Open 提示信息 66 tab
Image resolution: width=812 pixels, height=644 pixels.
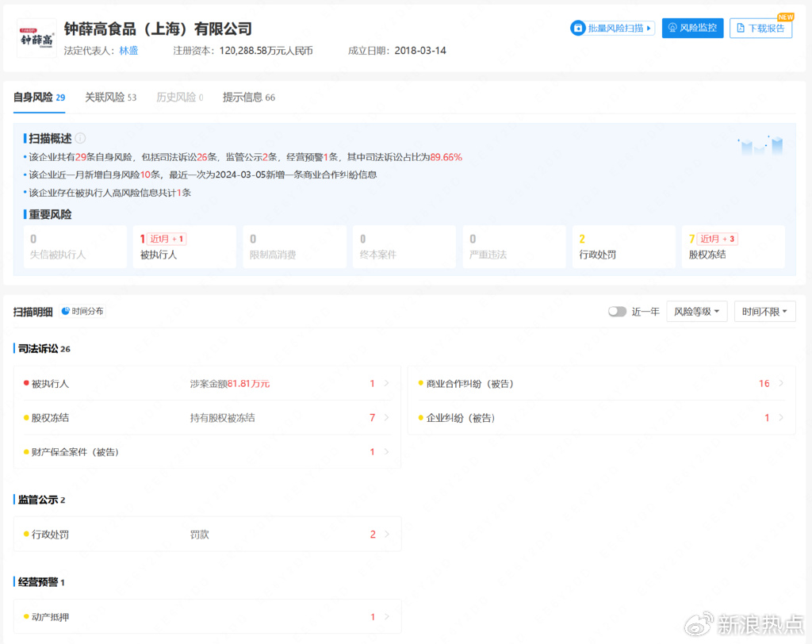click(x=249, y=98)
